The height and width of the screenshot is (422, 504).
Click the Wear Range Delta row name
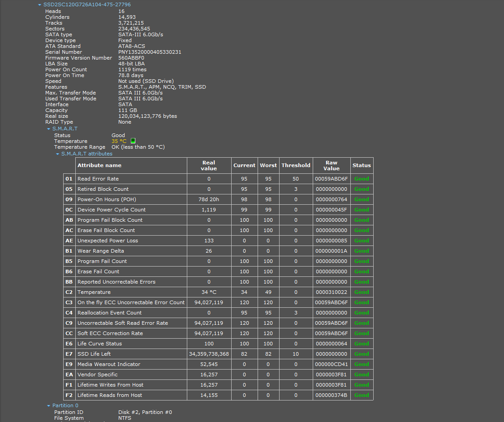[x=101, y=251]
